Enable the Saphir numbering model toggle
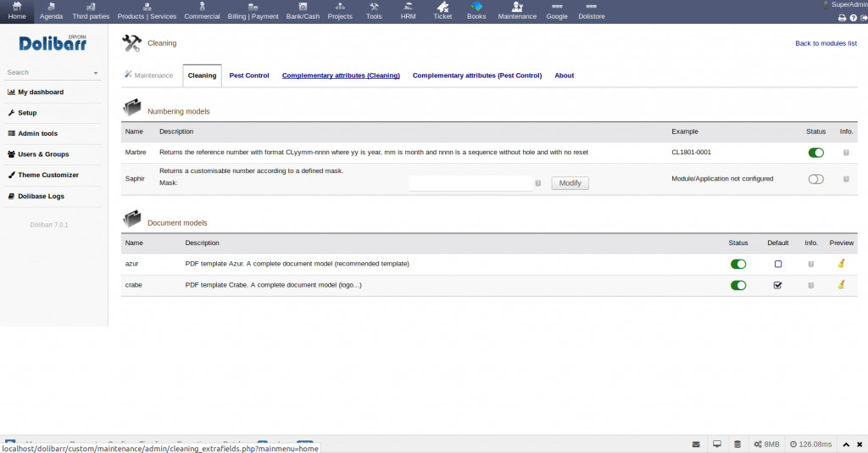This screenshot has width=868, height=453. click(x=815, y=179)
